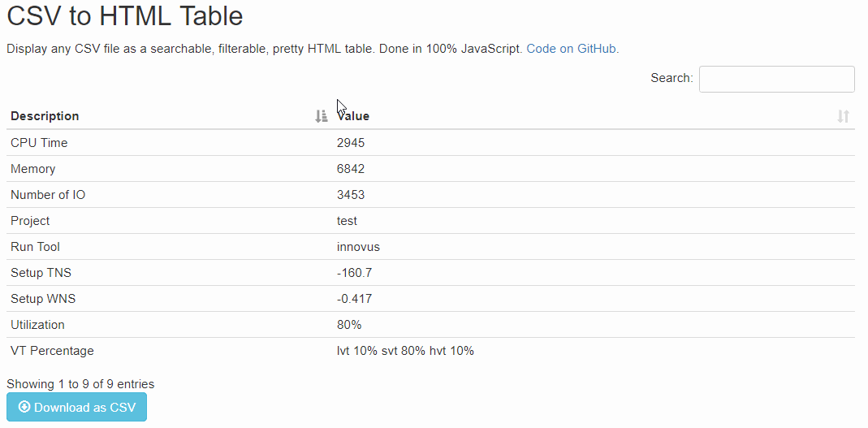Click the Number of IO cell
This screenshot has height=428, width=868.
click(48, 195)
